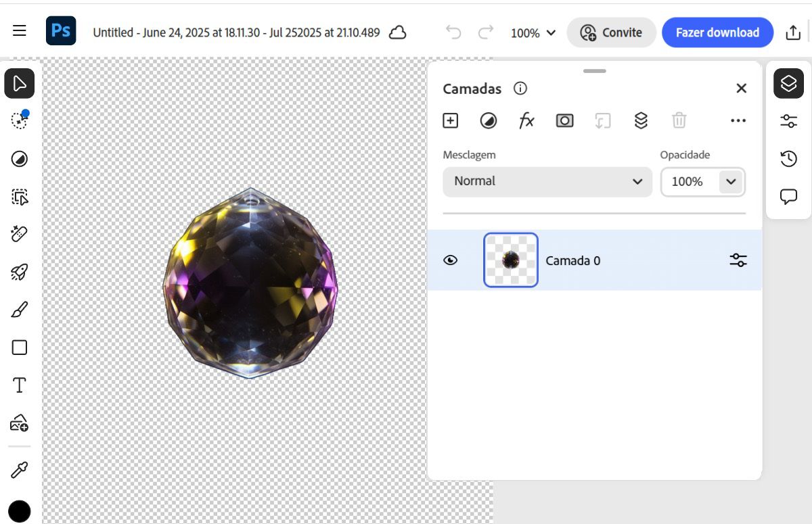Select the Move tool in toolbar
This screenshot has width=812, height=524.
point(20,83)
